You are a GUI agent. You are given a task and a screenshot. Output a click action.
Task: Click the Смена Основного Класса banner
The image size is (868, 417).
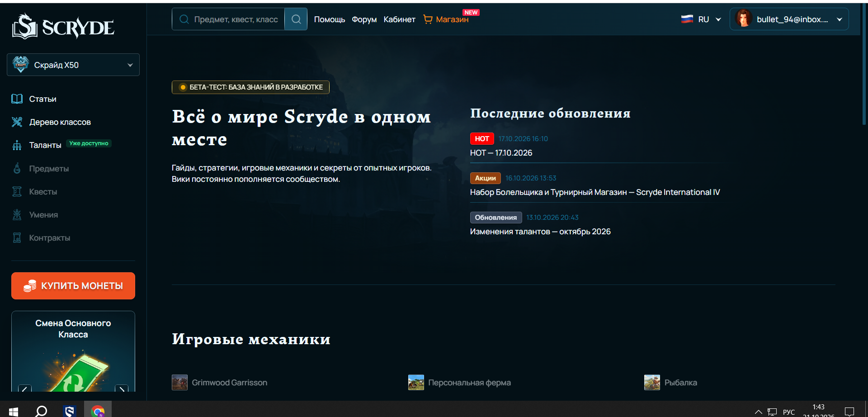[x=73, y=351]
